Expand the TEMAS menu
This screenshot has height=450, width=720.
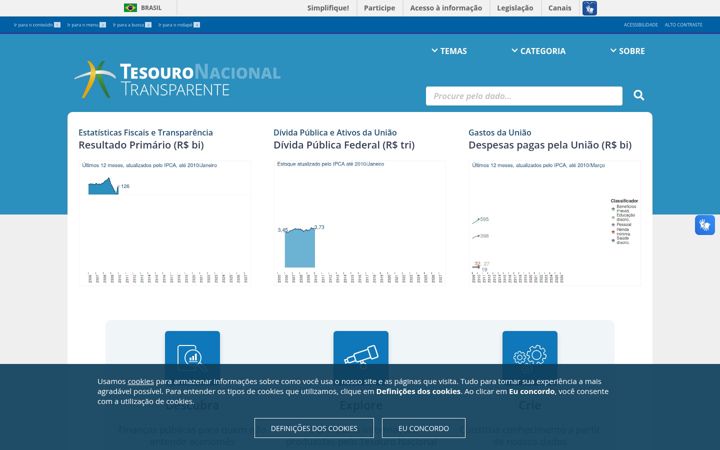tap(449, 51)
